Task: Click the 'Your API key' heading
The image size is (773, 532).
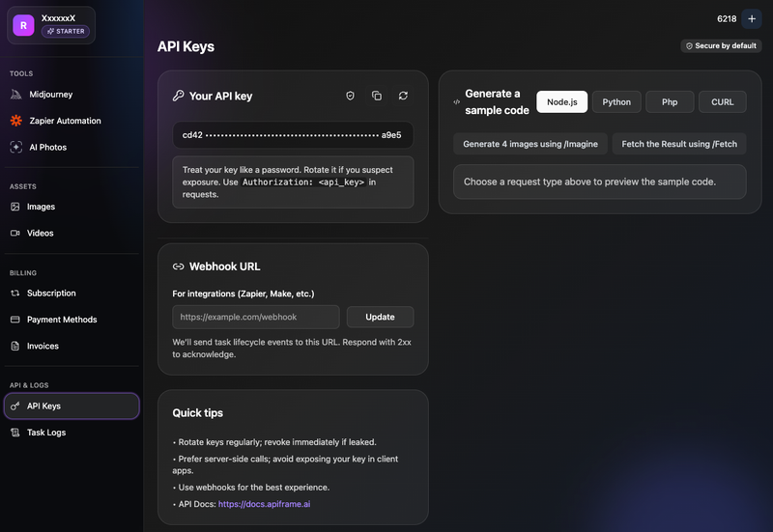Action: (221, 96)
